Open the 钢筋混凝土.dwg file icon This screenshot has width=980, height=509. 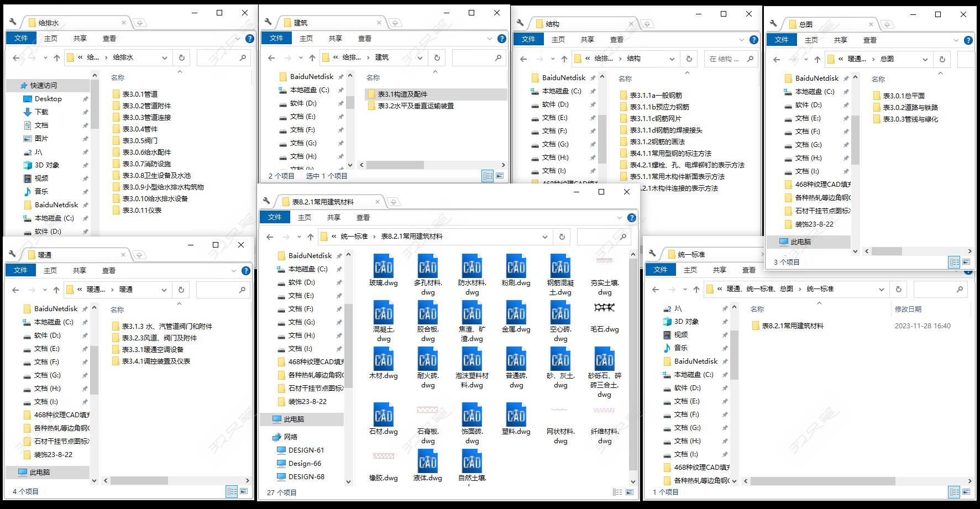[560, 267]
